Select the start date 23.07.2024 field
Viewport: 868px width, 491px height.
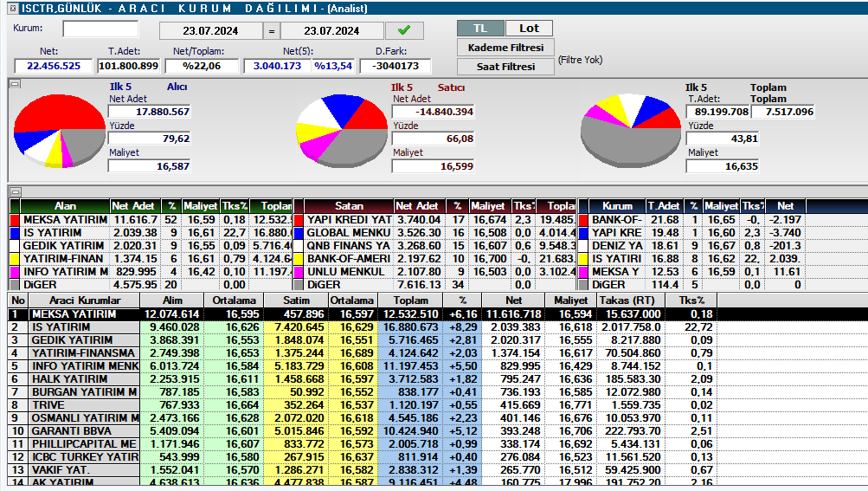pyautogui.click(x=210, y=31)
